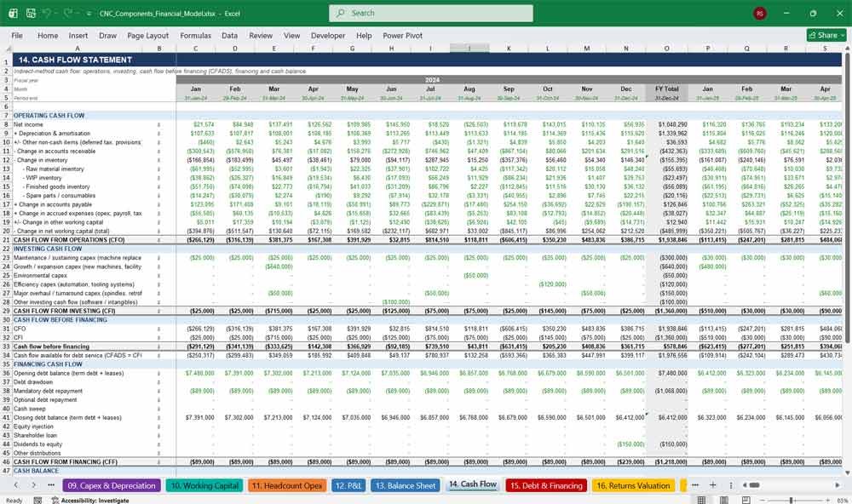Adjust the zoom slider handle
The width and height of the screenshot is (852, 504).
pyautogui.click(x=792, y=501)
